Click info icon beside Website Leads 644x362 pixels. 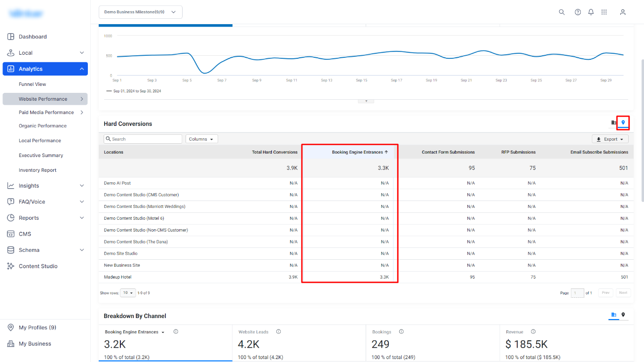pos(278,332)
